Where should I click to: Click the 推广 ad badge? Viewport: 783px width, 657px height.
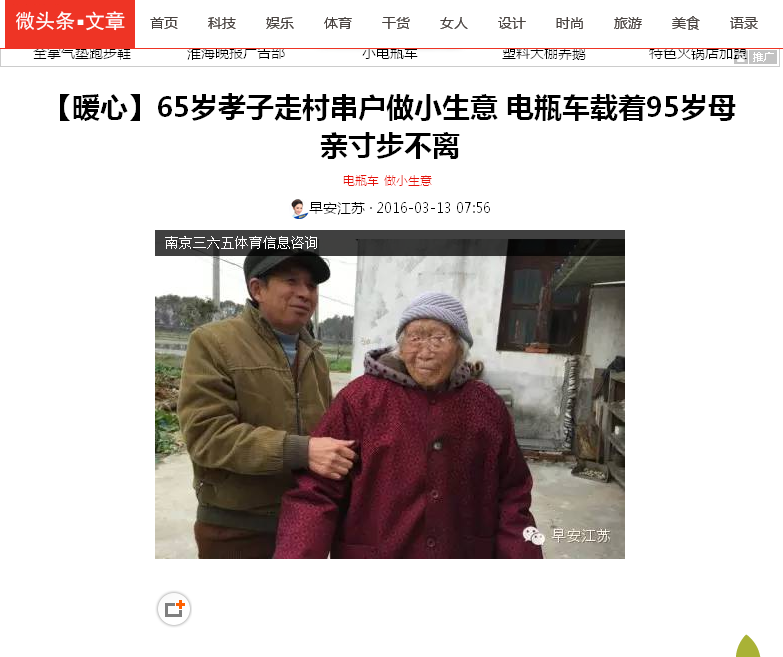click(x=763, y=57)
